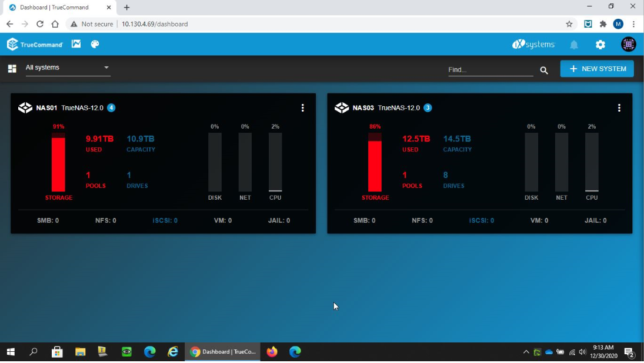
Task: Open NAS01 card options menu
Action: (303, 108)
